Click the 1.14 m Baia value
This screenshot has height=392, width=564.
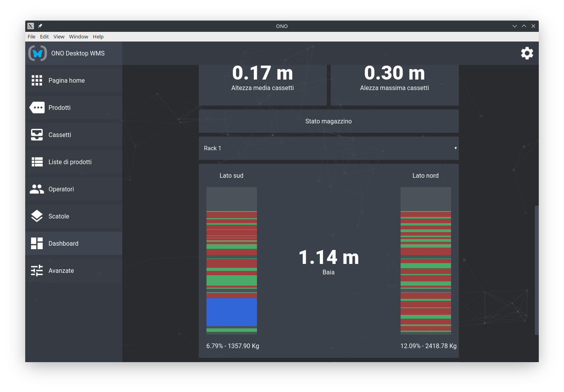point(328,257)
